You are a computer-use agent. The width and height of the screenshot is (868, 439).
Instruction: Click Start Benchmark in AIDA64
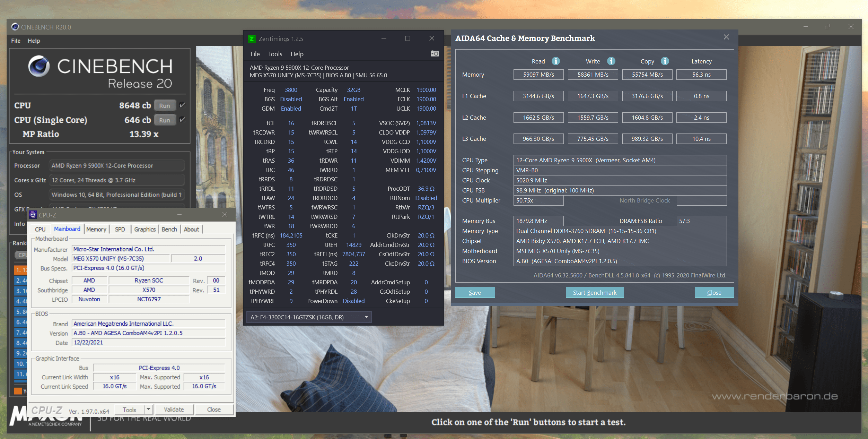(595, 292)
